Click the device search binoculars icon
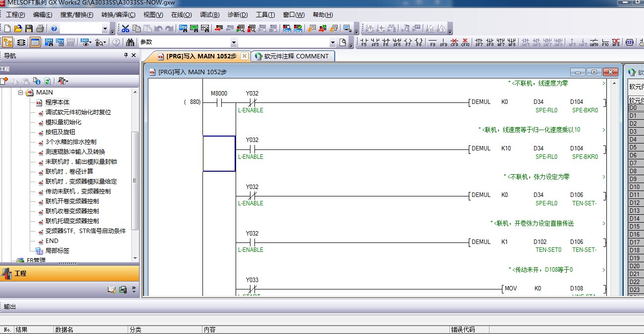This screenshot has height=334, width=644. [x=130, y=43]
